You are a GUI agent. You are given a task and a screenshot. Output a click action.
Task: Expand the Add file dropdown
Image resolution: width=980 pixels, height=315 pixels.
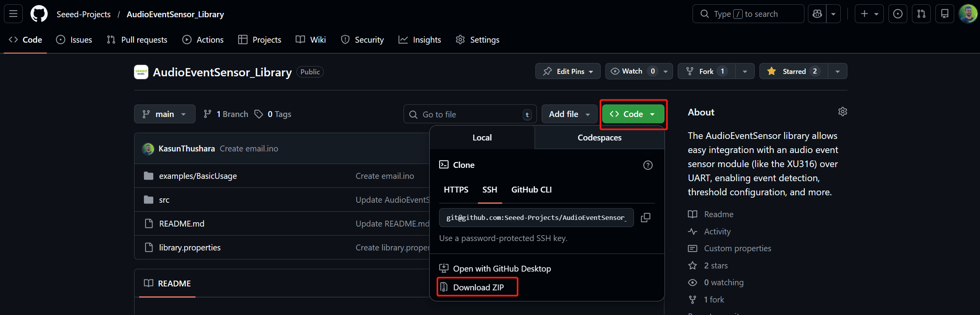point(569,114)
